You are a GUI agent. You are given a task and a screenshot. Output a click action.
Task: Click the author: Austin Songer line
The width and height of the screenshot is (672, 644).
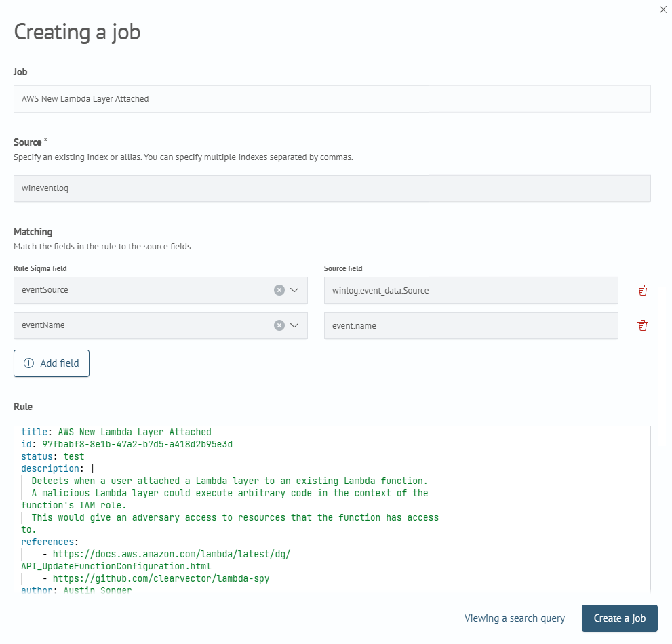76,590
